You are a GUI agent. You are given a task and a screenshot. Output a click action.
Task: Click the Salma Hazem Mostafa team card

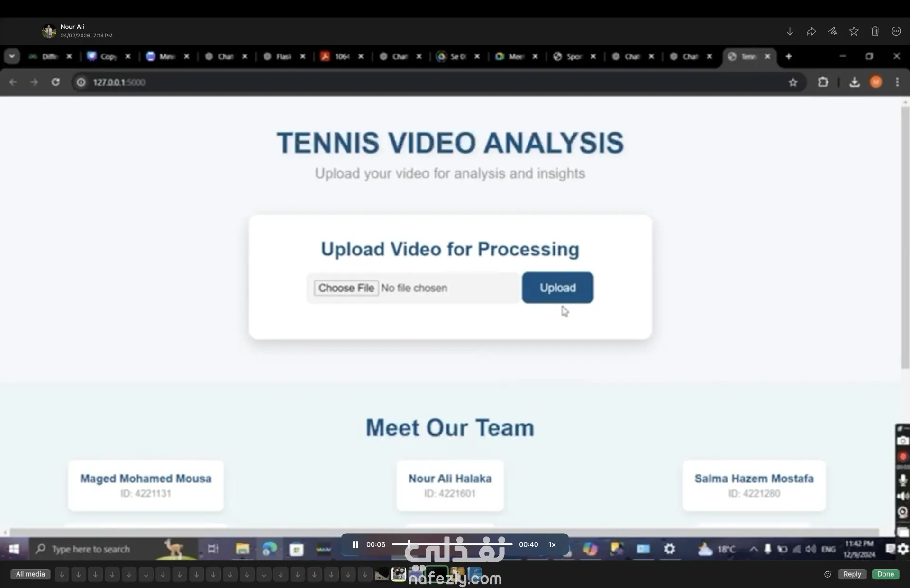754,485
